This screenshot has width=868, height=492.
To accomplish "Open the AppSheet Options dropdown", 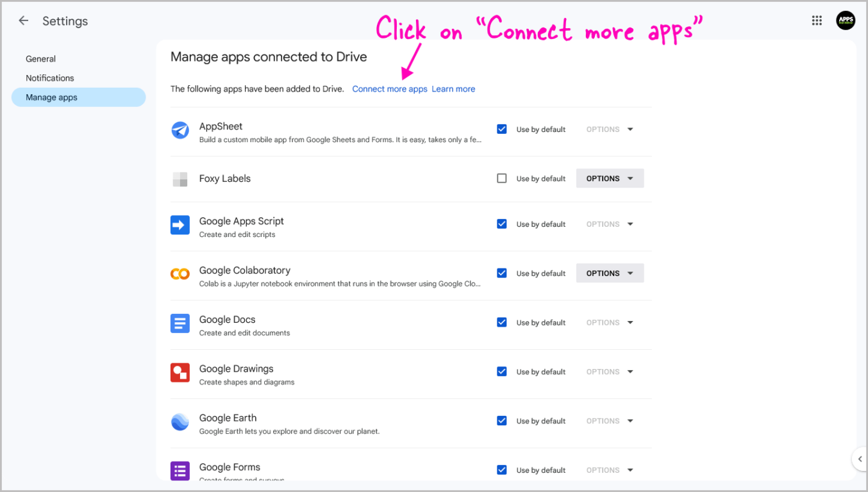I will click(x=610, y=129).
